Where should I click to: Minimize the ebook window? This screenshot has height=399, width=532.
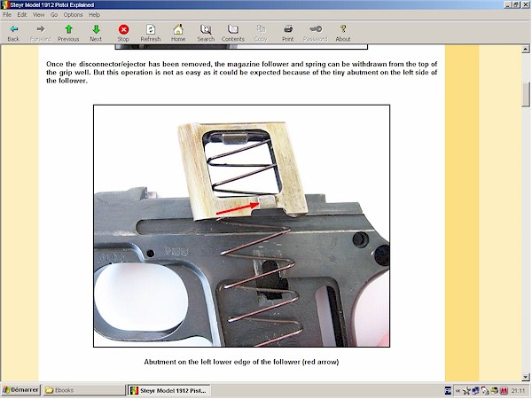coord(508,4)
